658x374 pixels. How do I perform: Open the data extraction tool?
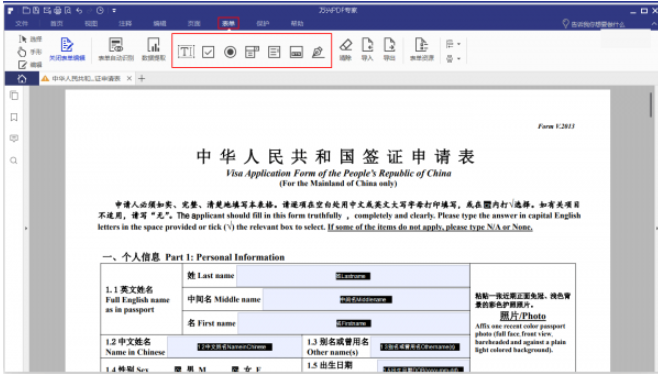point(154,50)
